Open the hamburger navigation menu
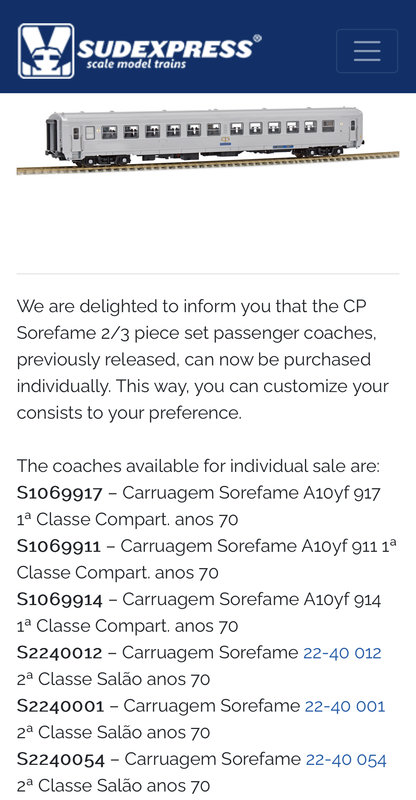416x800 pixels. [366, 51]
